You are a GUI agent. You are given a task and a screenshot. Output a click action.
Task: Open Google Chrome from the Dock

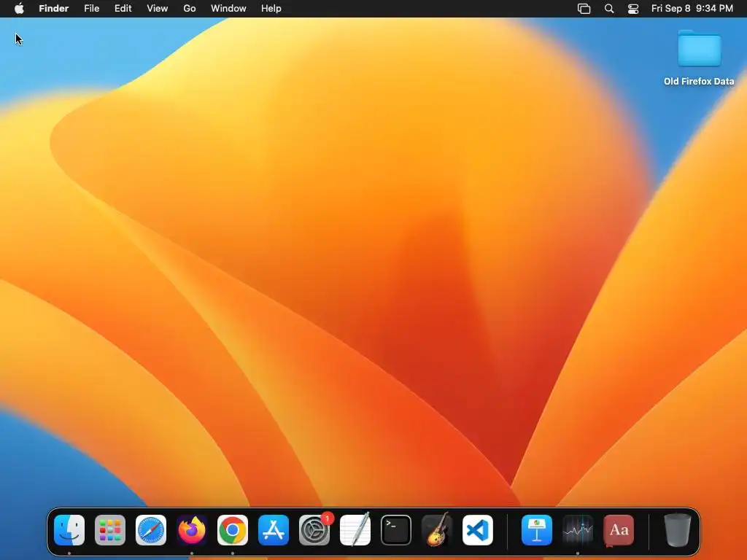(x=233, y=530)
